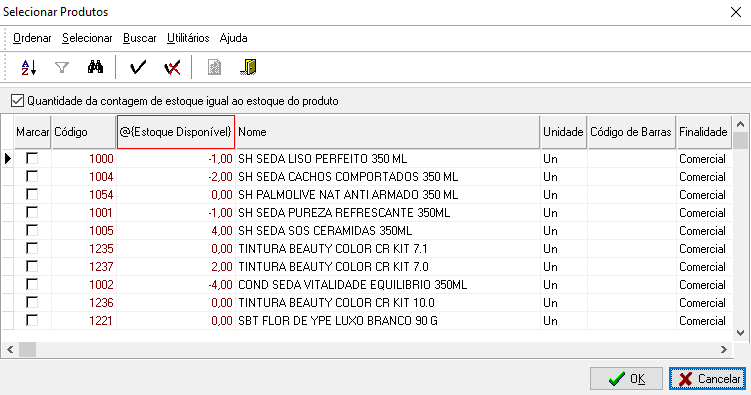
Task: Mark checkbox for product code 1002
Action: click(x=32, y=284)
